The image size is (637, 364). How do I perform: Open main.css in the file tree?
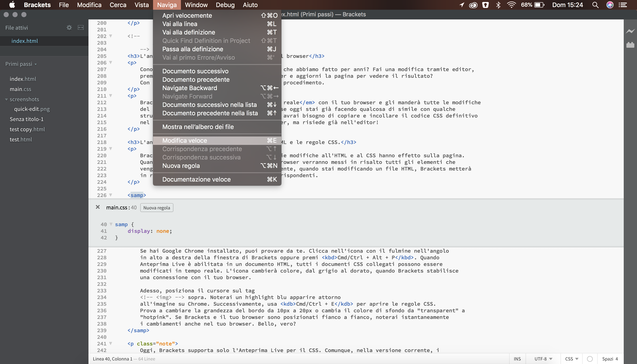coord(20,89)
